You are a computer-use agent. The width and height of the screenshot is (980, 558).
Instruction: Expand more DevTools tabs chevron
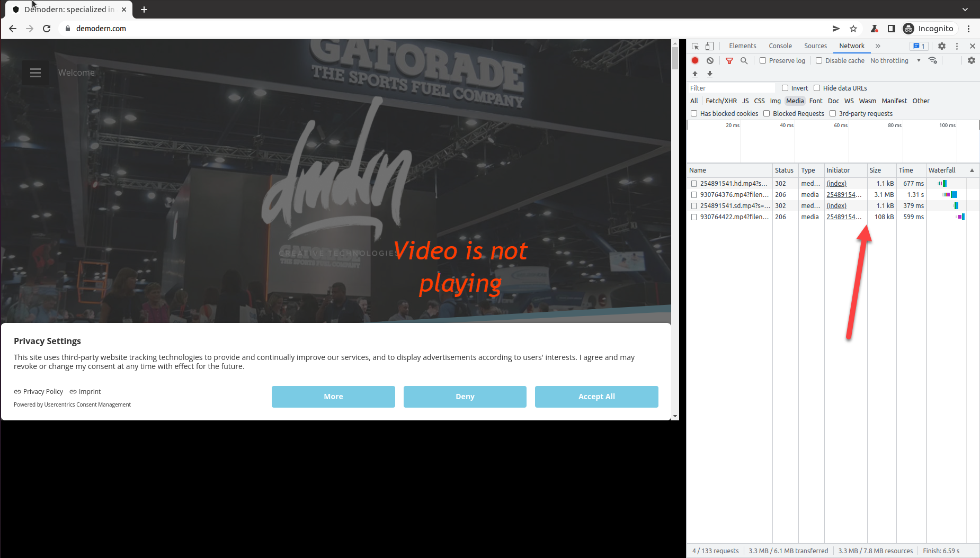(x=878, y=46)
